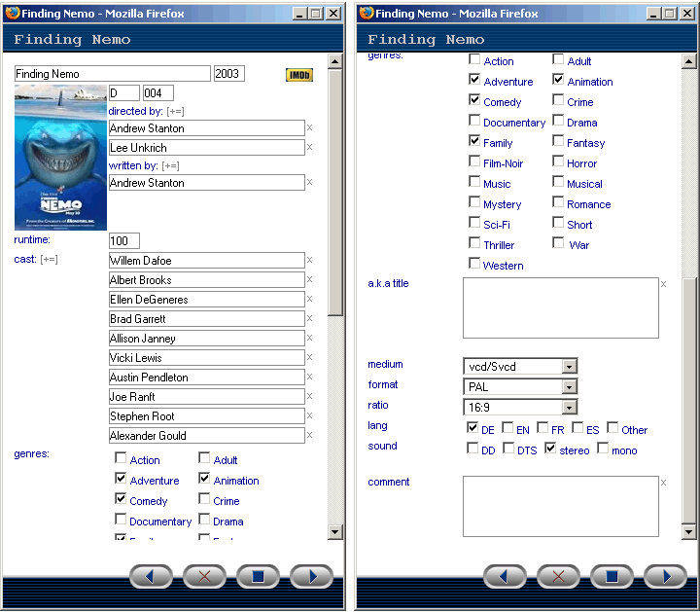The height and width of the screenshot is (612, 700).
Task: Clear the a.k.a title box with its x
Action: (x=664, y=284)
